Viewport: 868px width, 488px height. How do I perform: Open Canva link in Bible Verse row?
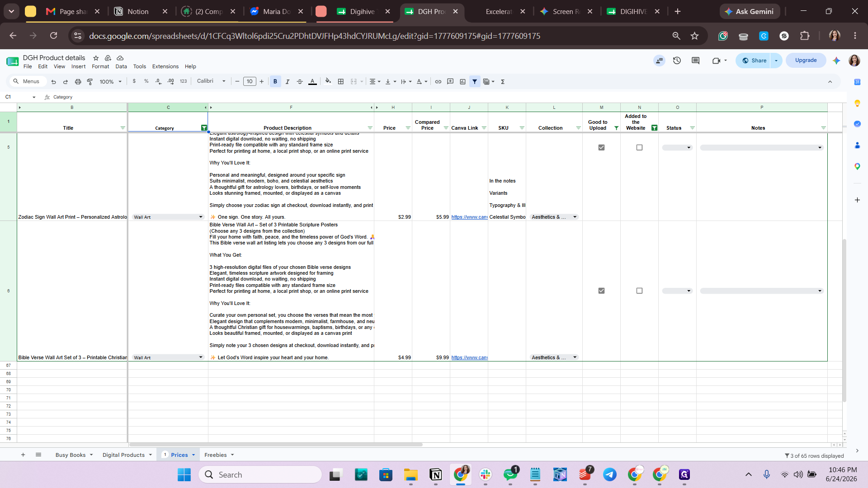[x=469, y=357]
